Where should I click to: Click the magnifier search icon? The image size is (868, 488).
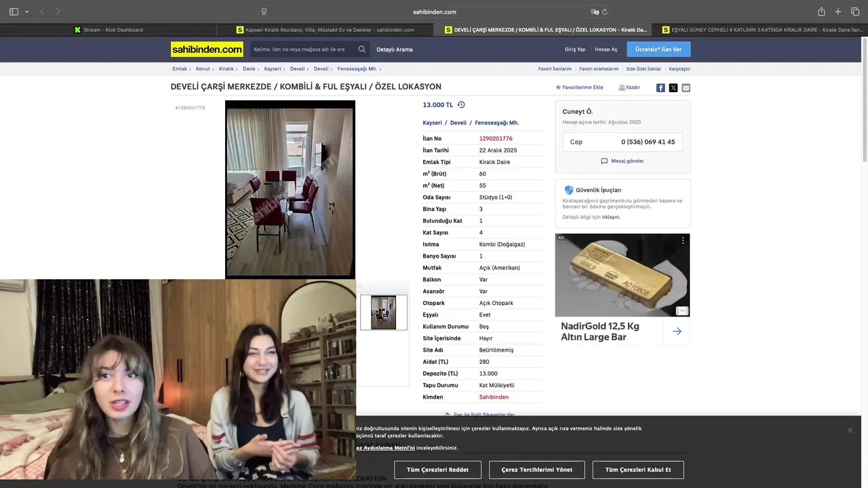362,49
